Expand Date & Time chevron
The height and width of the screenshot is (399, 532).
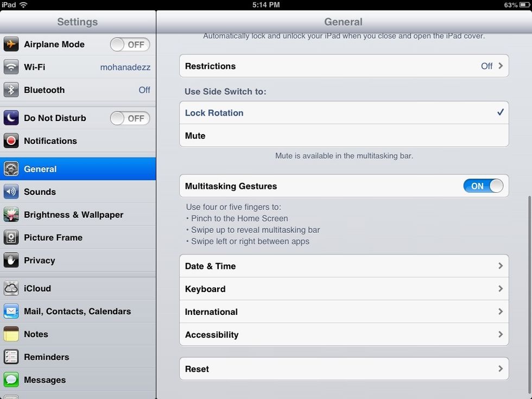click(500, 266)
